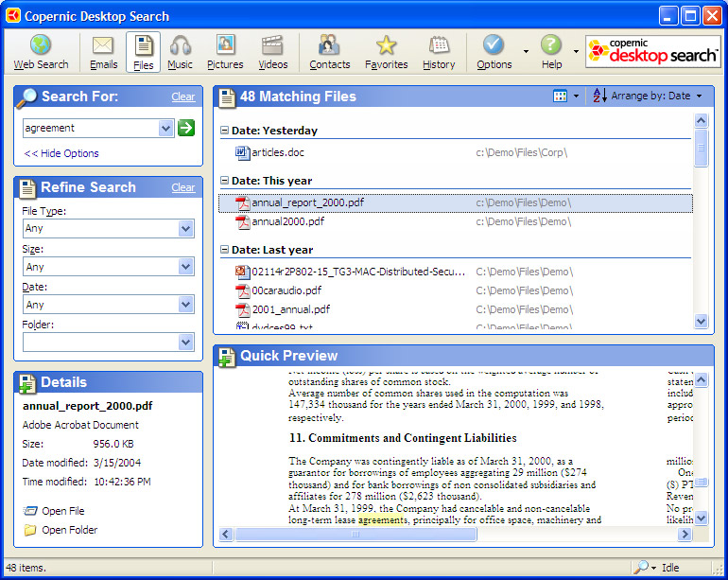Click the Open Folder link
Viewport: 728px width, 580px height.
pos(70,530)
